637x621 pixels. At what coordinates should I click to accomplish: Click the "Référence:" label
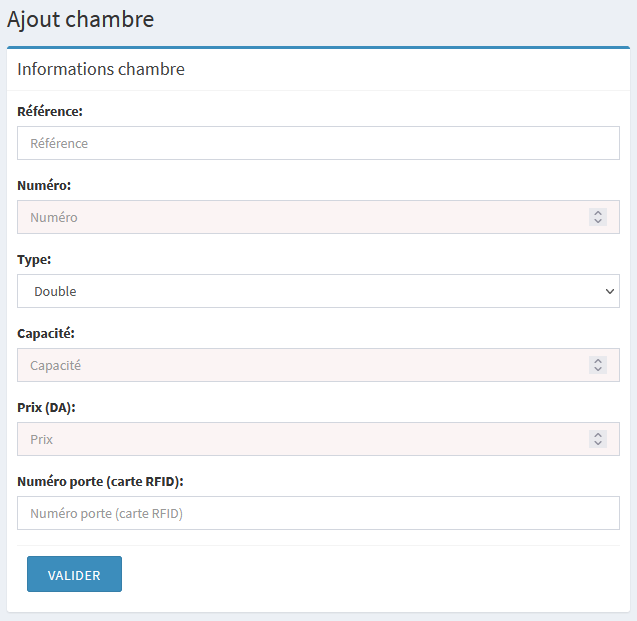50,111
